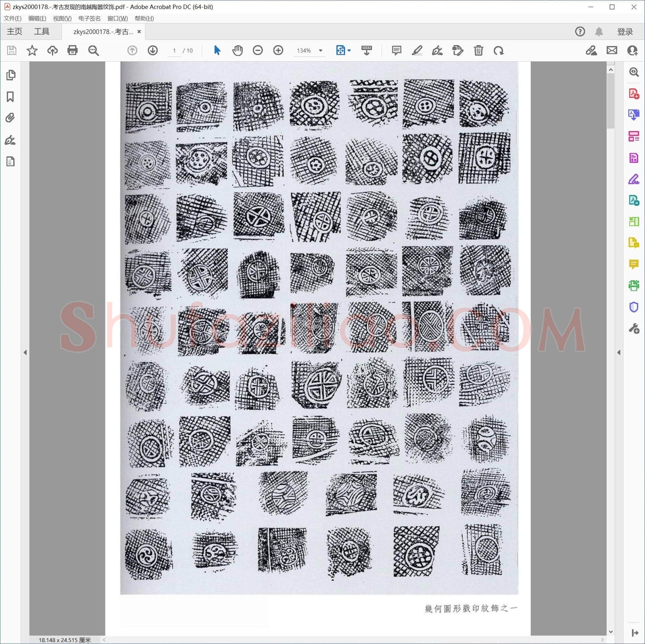The width and height of the screenshot is (645, 644).
Task: Click the share with others person icon
Action: (632, 50)
